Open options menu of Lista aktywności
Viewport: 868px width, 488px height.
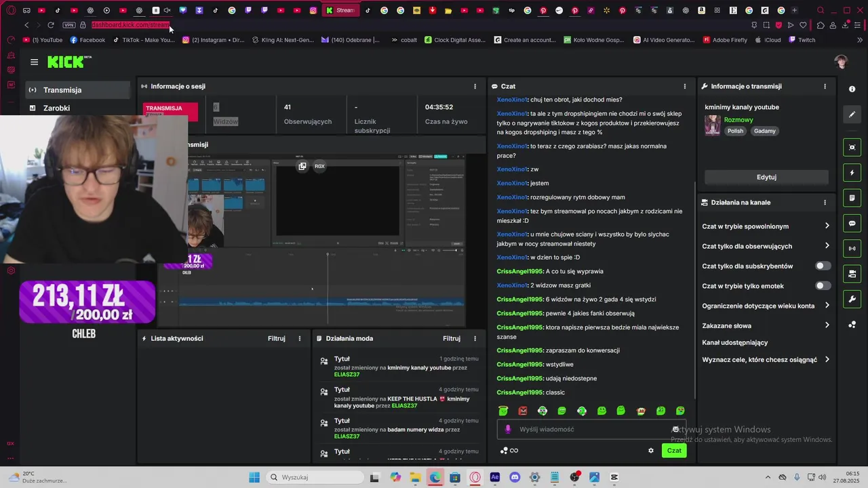click(x=300, y=338)
